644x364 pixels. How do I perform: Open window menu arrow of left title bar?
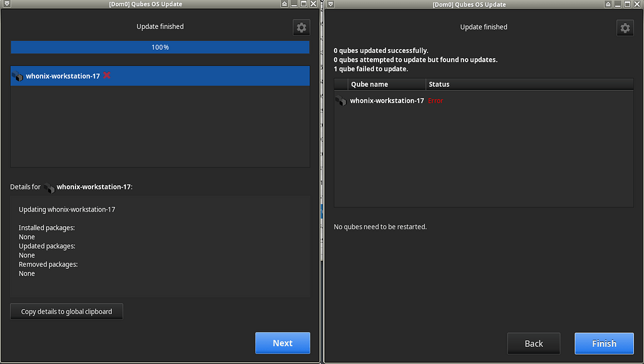point(6,4)
